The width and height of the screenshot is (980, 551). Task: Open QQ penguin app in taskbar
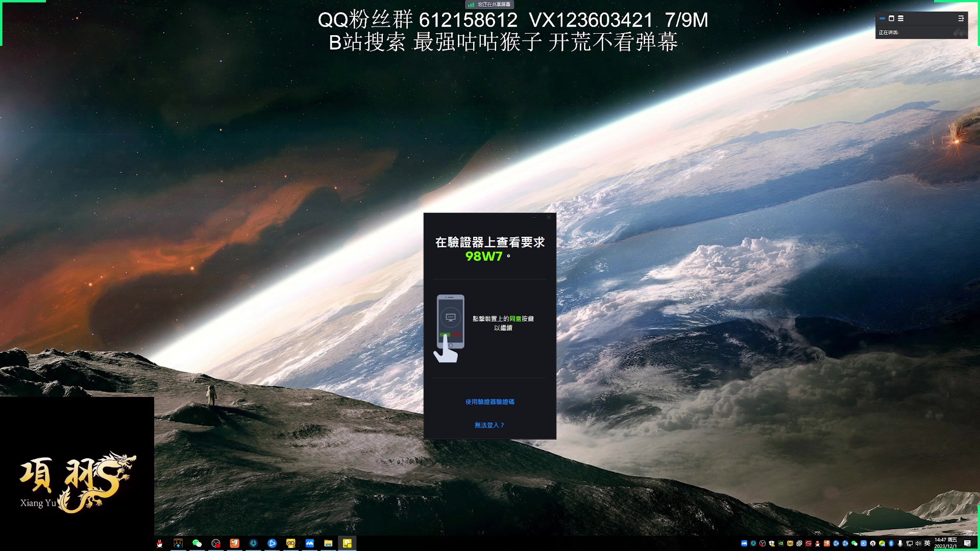coord(160,543)
